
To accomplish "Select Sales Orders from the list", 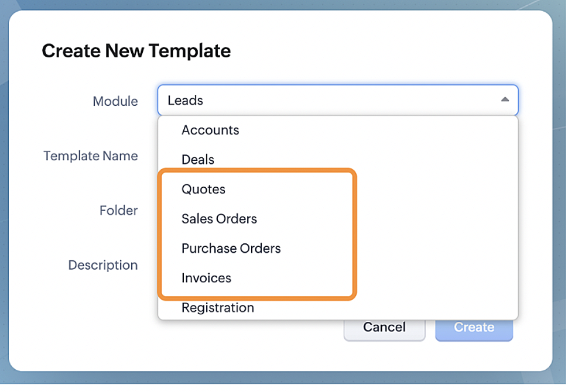I will point(219,219).
